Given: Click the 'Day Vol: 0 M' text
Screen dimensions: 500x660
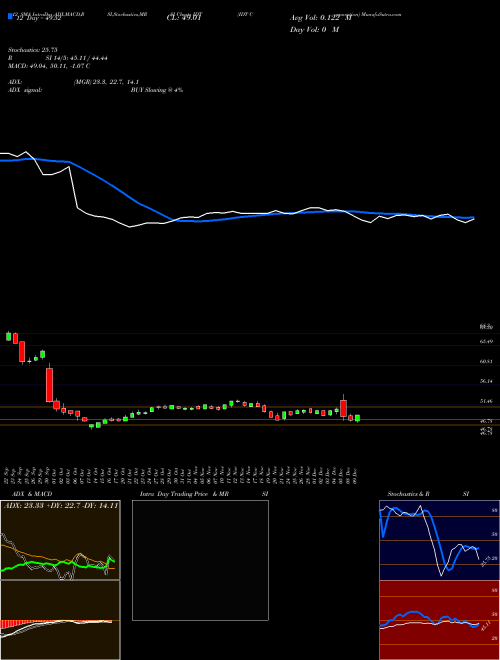Looking at the screenshot, I should (315, 29).
